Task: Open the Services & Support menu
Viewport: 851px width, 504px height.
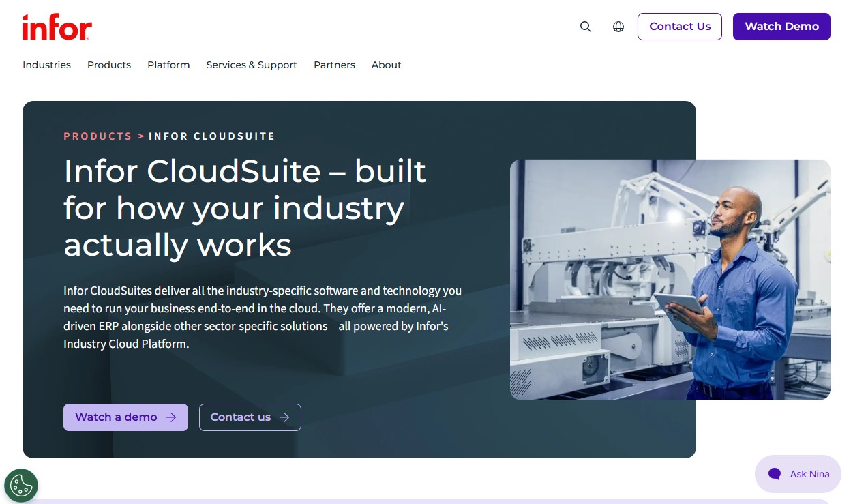Action: pyautogui.click(x=252, y=65)
